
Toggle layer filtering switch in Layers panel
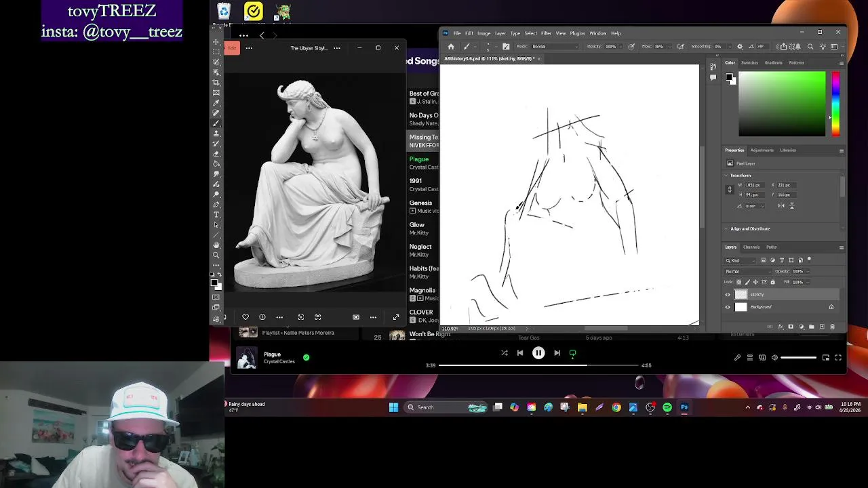click(x=808, y=260)
